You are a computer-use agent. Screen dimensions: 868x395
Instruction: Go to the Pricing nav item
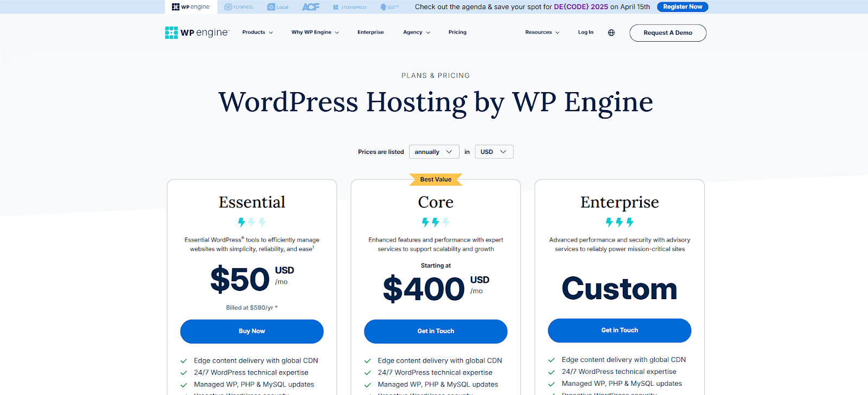click(x=457, y=33)
